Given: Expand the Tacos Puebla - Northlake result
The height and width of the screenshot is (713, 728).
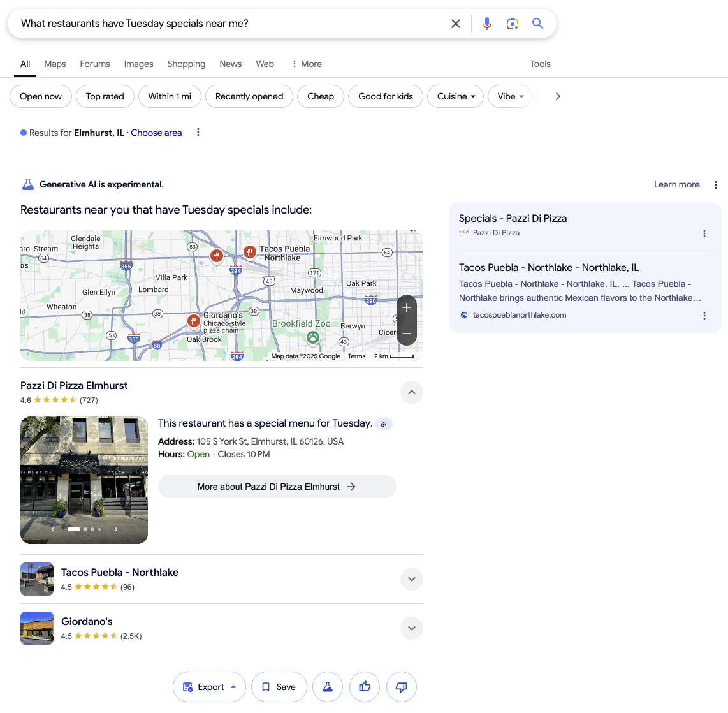Looking at the screenshot, I should click(411, 579).
